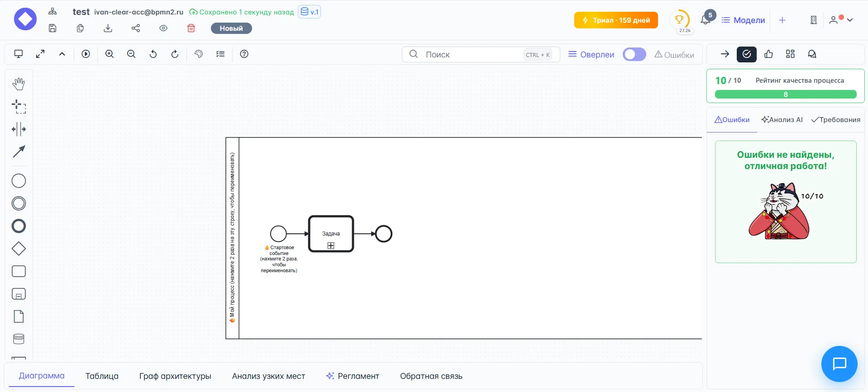Viewport: 868px width, 392px height.
Task: Switch to the Таблица tab
Action: 102,376
